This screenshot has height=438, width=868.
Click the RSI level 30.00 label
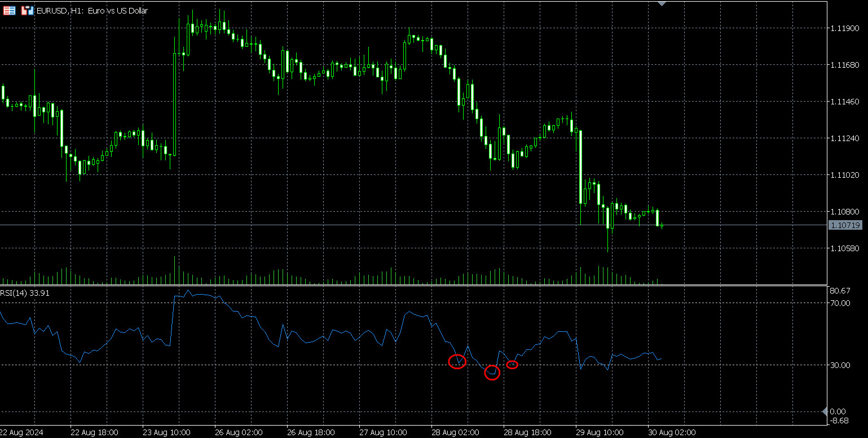840,365
